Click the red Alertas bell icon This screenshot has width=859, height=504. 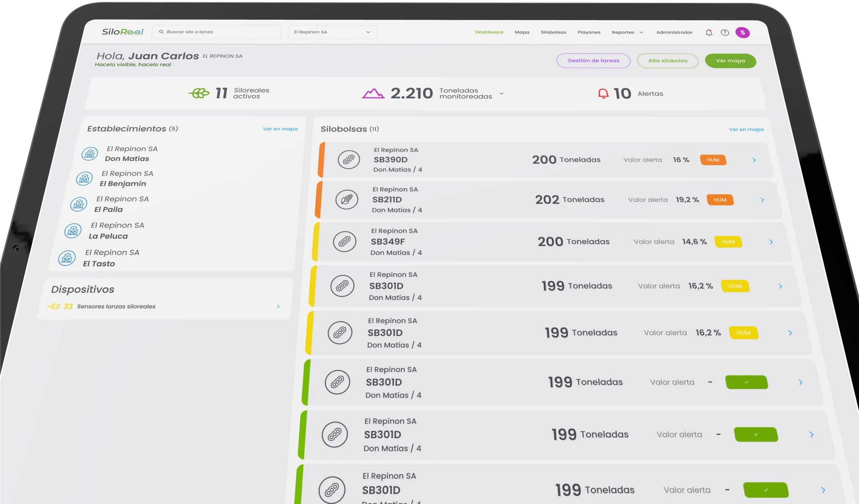click(603, 94)
